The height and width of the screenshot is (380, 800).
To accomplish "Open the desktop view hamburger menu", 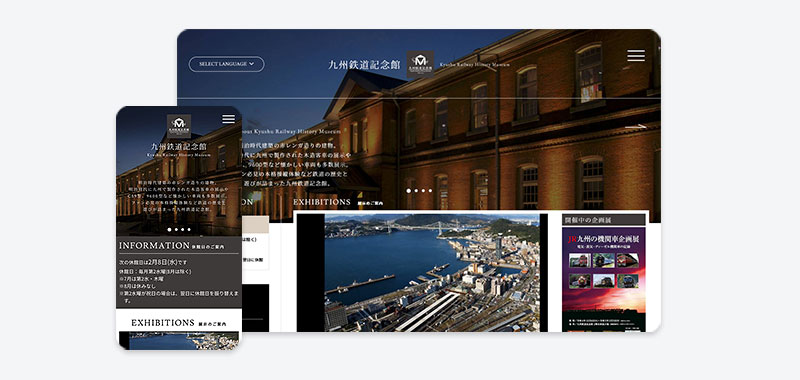I will pos(636,56).
